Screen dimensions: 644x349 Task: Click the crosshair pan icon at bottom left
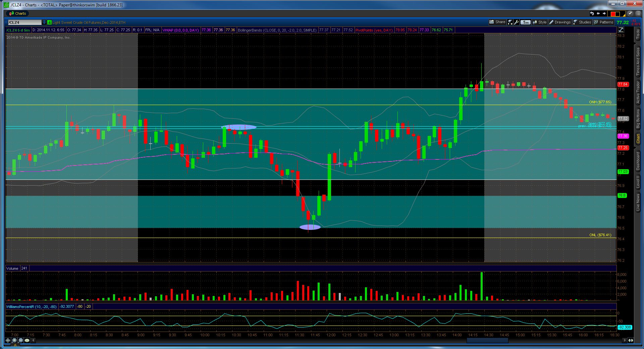tap(8, 340)
